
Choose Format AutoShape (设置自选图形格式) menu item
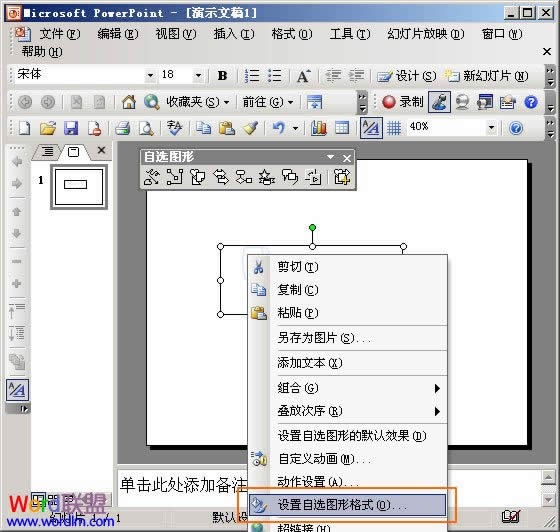(348, 505)
